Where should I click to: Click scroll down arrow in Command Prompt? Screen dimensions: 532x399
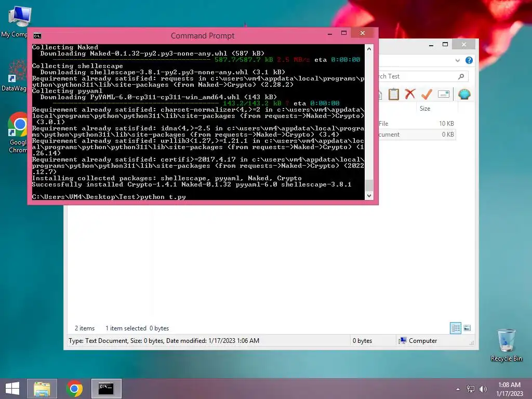pos(369,196)
